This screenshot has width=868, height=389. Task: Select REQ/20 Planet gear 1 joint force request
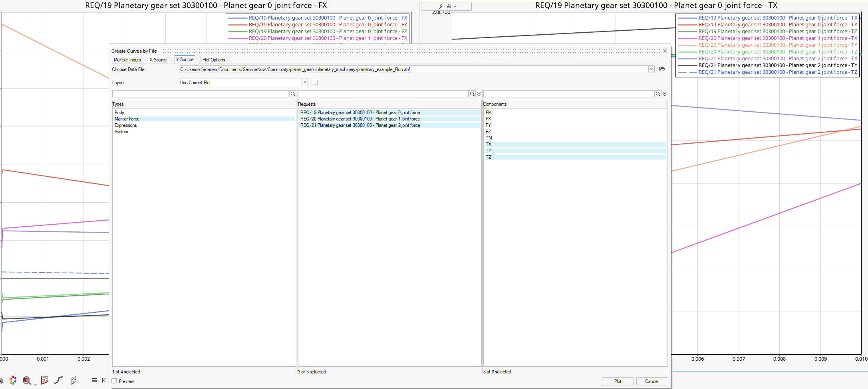pyautogui.click(x=389, y=119)
